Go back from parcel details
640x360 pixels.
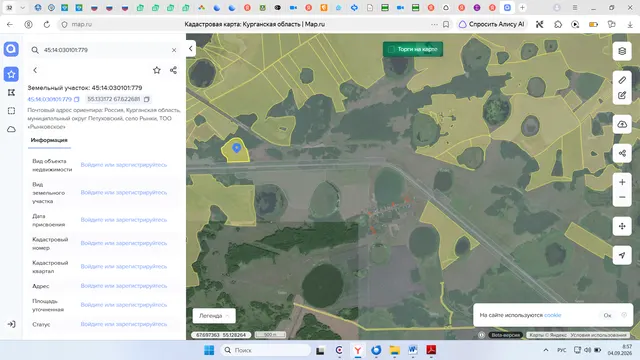click(x=35, y=70)
